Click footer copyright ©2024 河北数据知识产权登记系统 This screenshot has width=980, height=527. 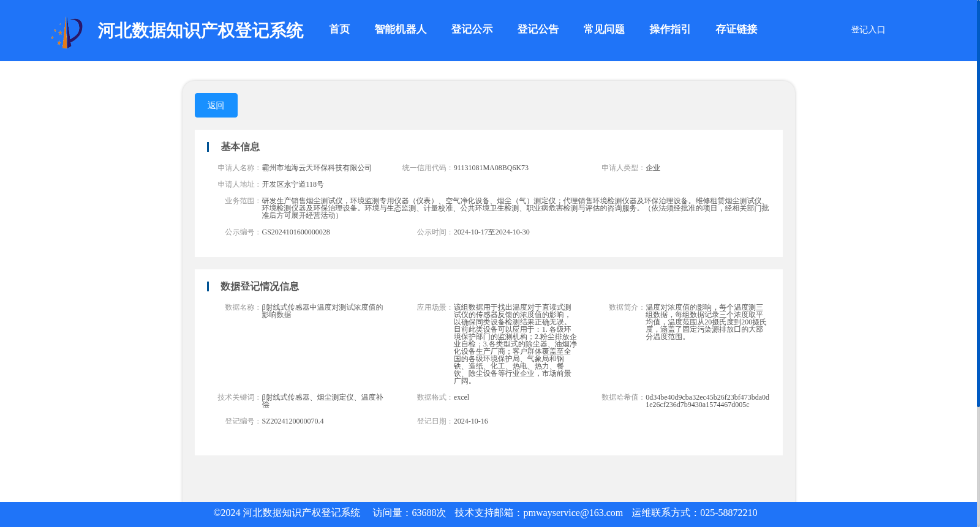point(287,513)
